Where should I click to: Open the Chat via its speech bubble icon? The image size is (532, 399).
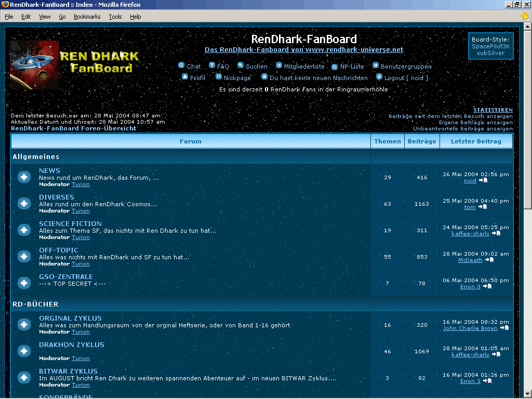point(182,66)
